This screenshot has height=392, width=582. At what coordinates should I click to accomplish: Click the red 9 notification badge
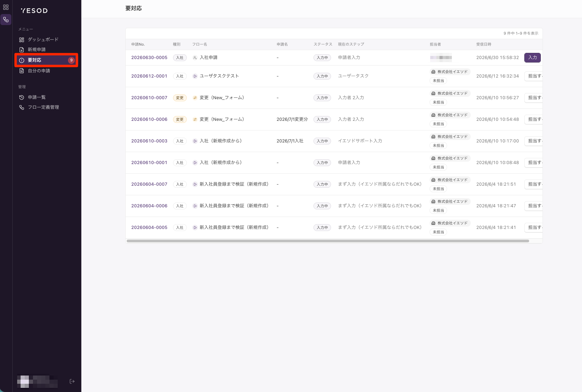tap(71, 60)
